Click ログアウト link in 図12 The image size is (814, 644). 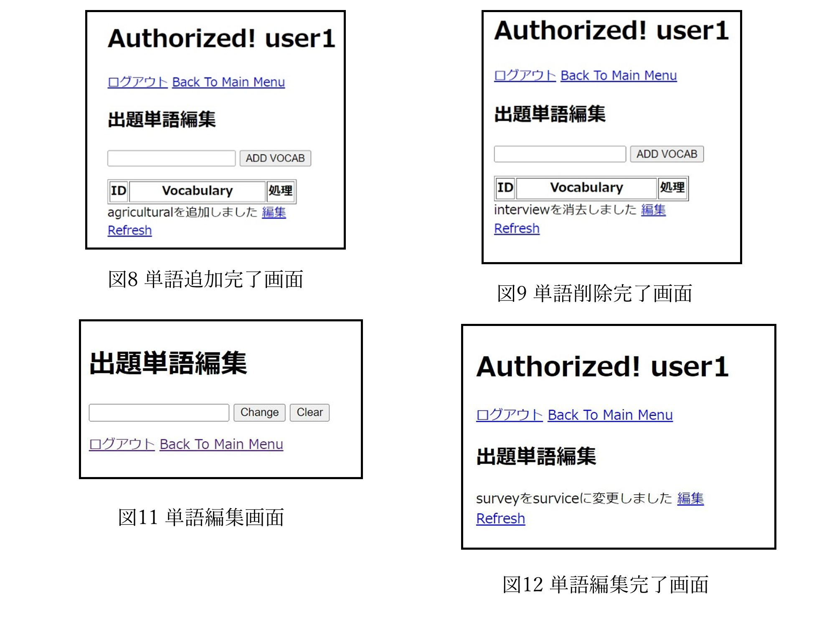tap(508, 415)
